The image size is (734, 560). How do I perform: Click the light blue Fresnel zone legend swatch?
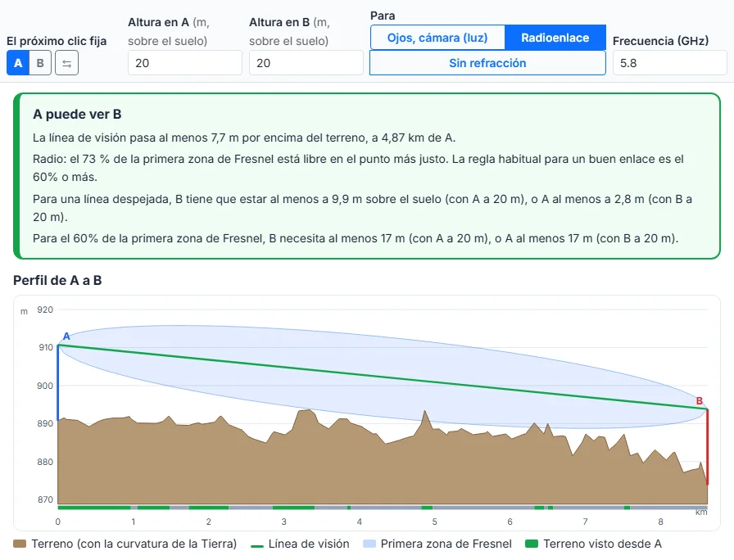coord(369,544)
